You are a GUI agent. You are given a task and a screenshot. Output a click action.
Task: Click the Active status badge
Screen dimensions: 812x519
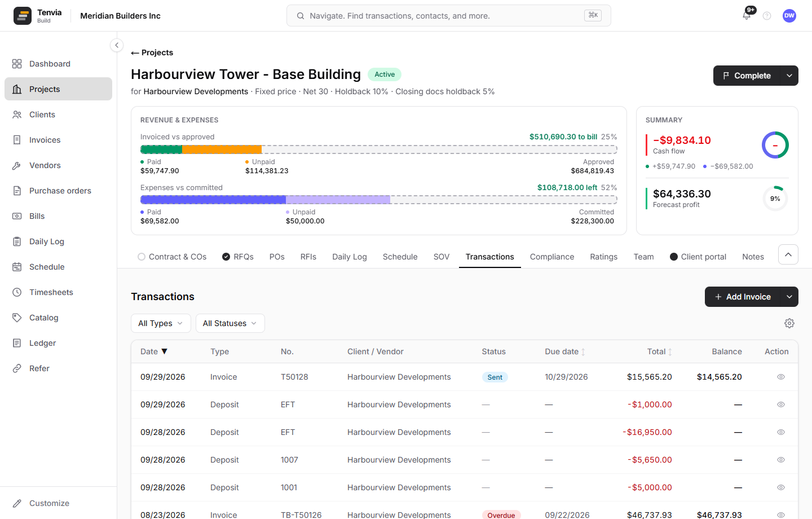385,74
